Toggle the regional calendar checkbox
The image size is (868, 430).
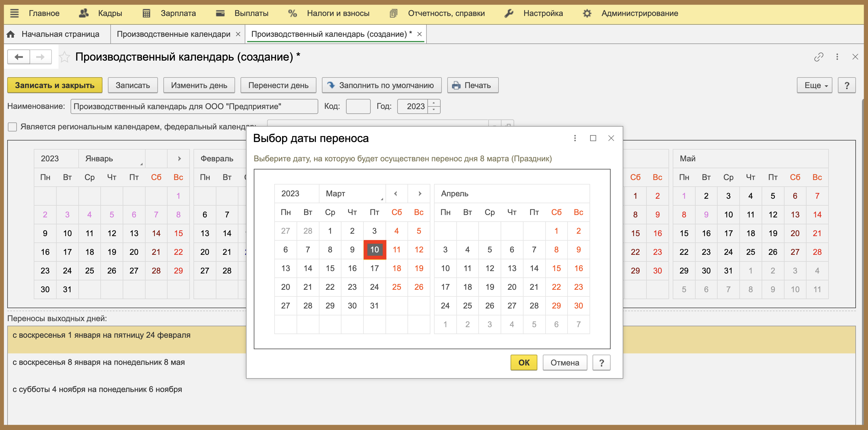tap(12, 127)
